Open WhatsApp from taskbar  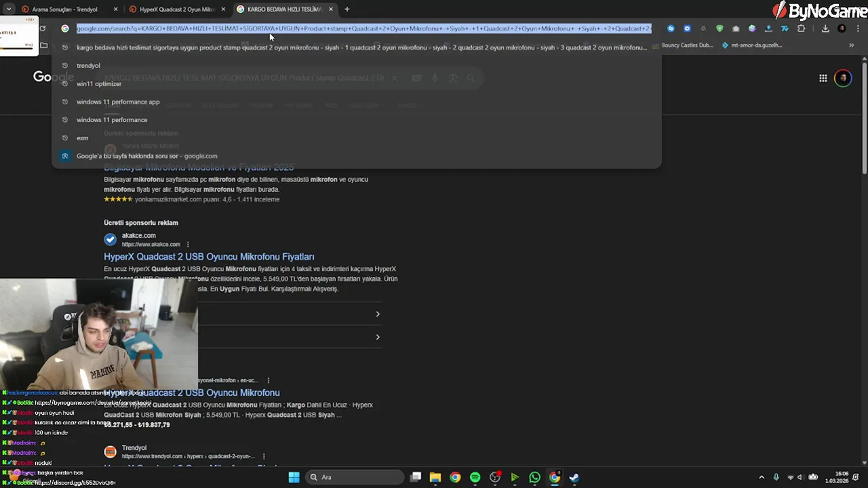(x=534, y=477)
